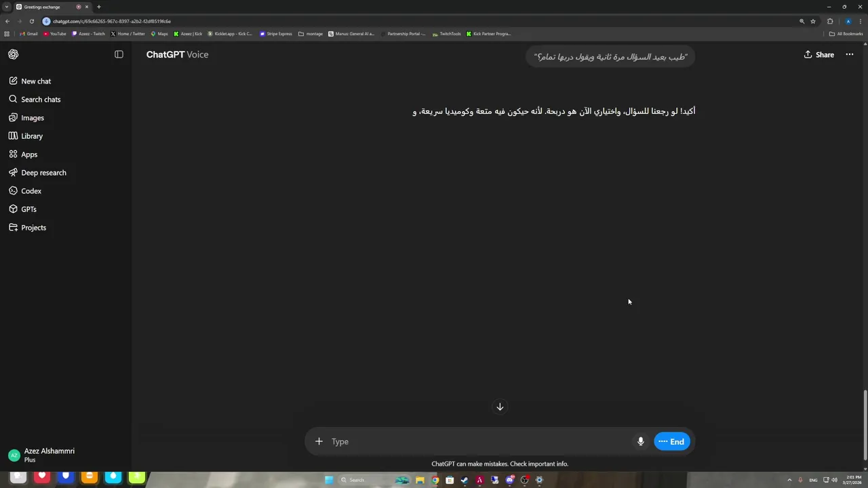Open File Explorer from taskbar
The width and height of the screenshot is (868, 488).
(420, 480)
